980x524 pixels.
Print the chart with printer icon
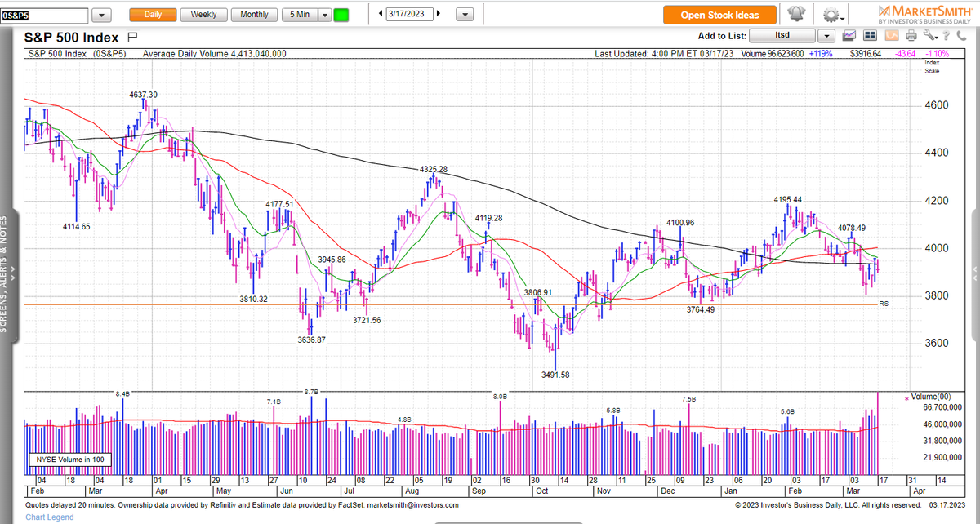[x=911, y=36]
